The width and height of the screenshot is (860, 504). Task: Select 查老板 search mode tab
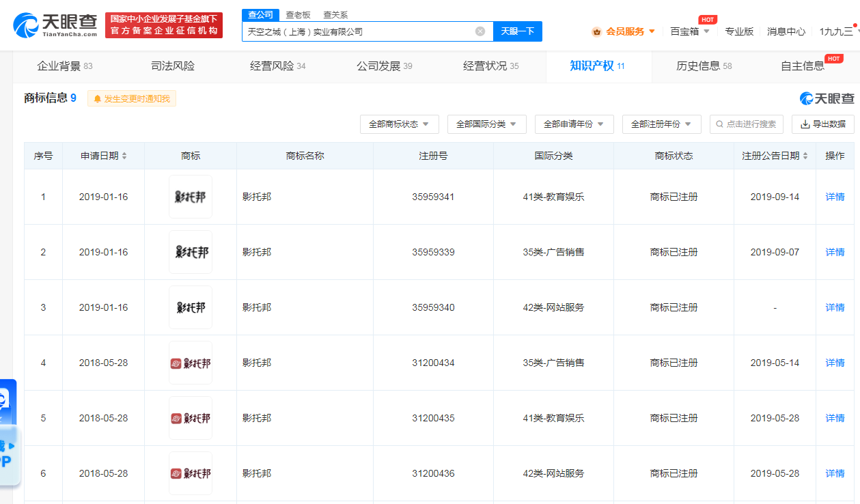pyautogui.click(x=298, y=15)
